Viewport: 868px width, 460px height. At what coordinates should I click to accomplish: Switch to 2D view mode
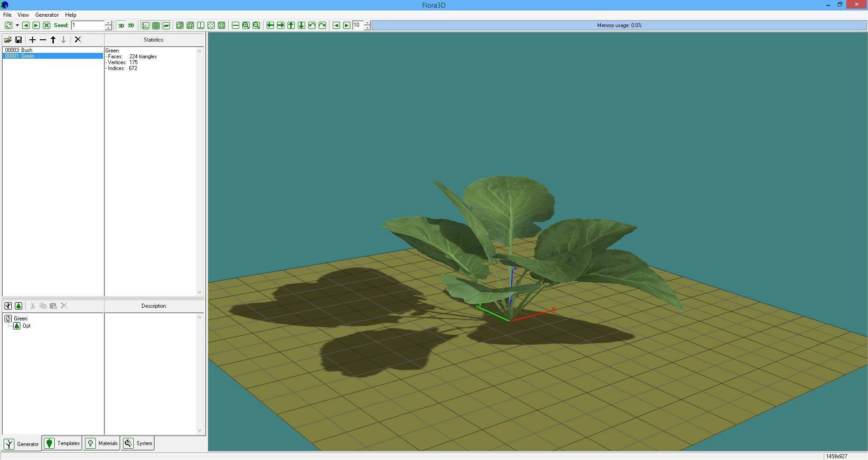[131, 25]
